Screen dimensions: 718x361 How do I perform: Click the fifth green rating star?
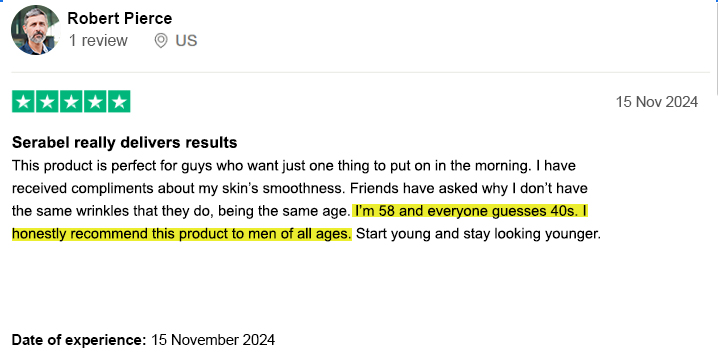(x=119, y=101)
